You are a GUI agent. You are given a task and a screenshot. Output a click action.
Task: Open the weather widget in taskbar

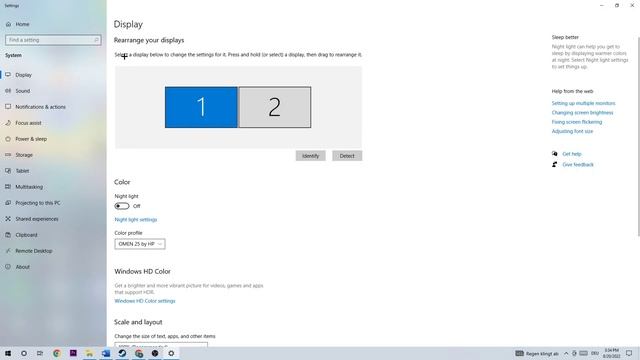[x=537, y=353]
